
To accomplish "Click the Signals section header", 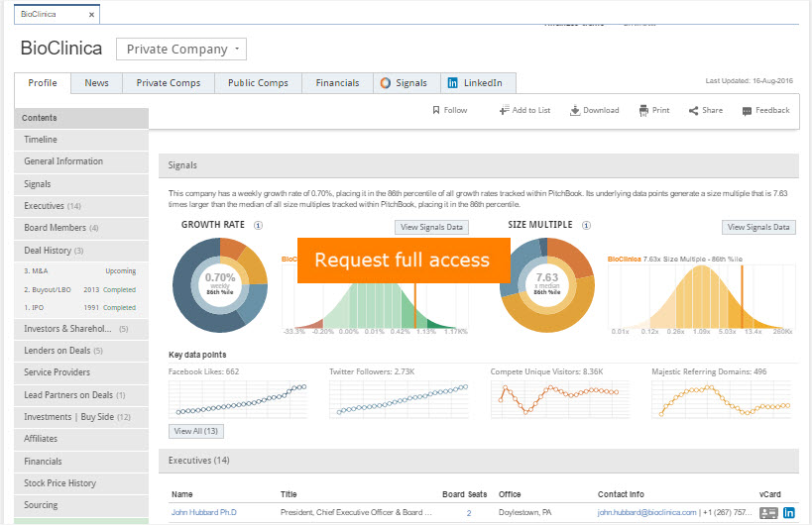I will pos(479,165).
